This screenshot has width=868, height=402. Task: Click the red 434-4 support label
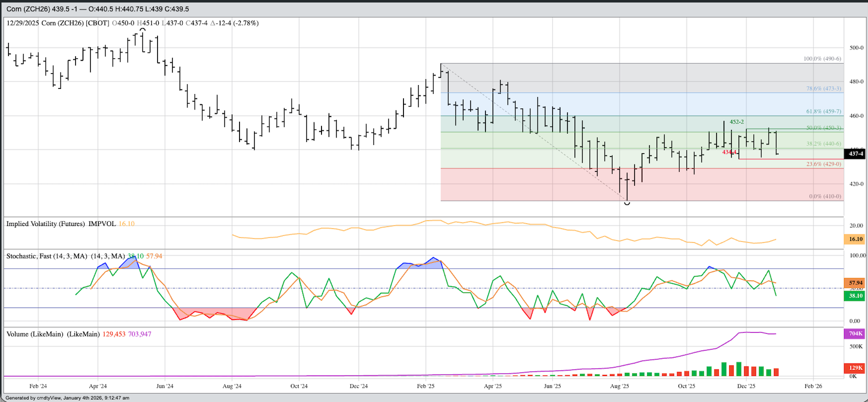point(729,152)
